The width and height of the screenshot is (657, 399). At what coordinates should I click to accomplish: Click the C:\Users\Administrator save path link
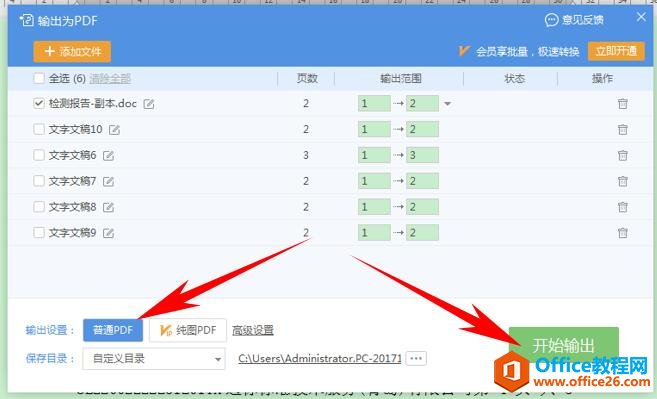pyautogui.click(x=320, y=359)
